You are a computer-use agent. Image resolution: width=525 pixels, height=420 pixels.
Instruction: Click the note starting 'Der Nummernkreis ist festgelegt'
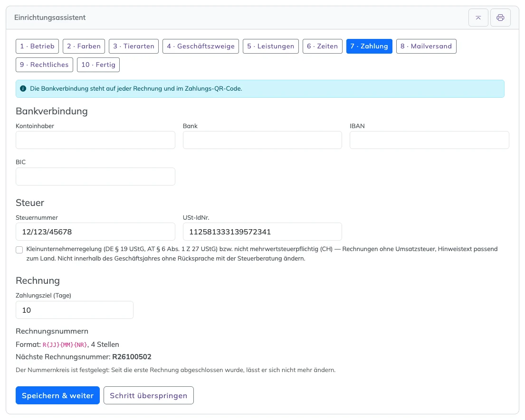tap(175, 370)
